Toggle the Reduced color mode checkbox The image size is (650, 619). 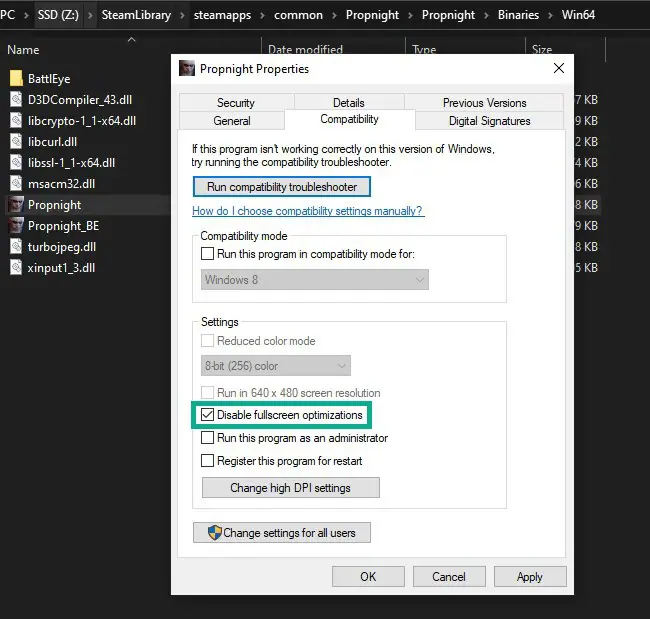pos(207,341)
